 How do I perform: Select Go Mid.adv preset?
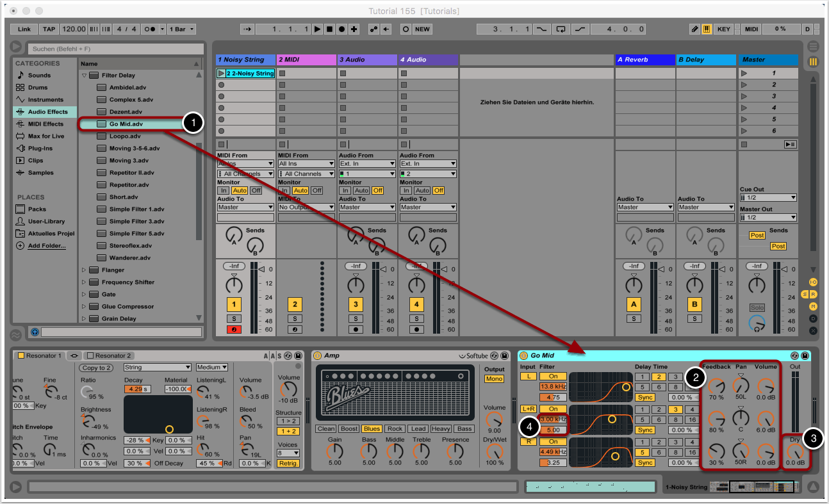click(126, 124)
